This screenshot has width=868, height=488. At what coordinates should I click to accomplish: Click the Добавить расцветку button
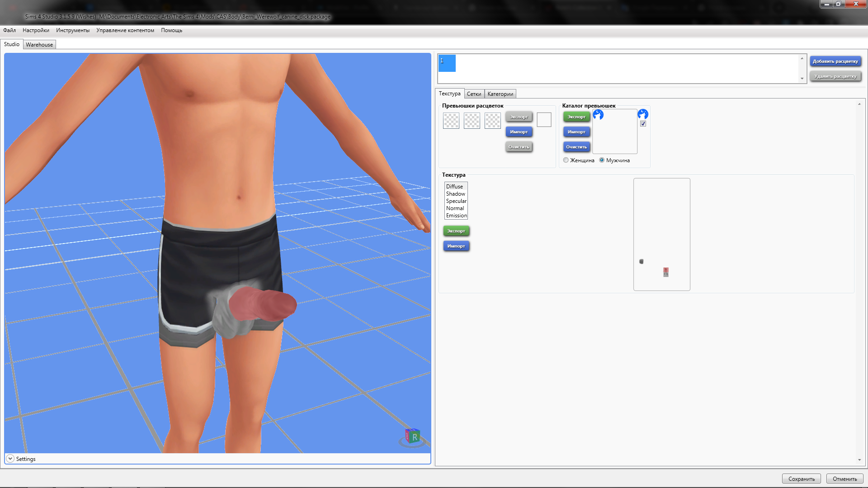(x=835, y=61)
